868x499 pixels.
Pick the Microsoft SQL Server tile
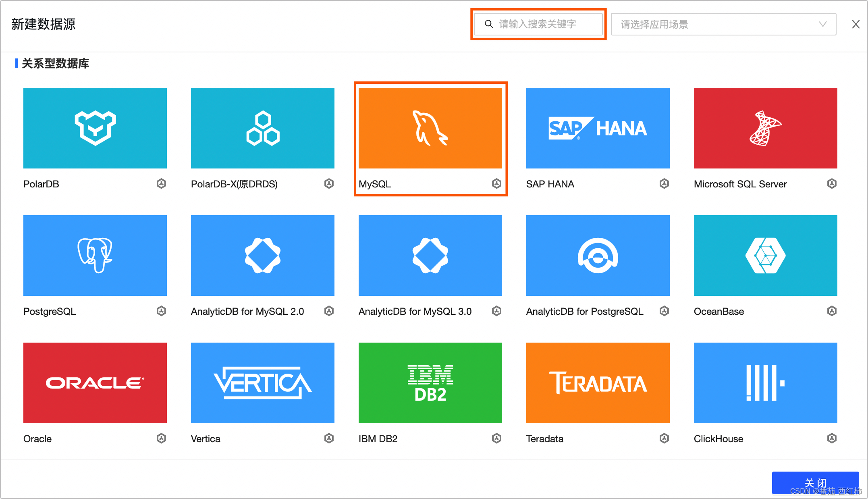click(x=765, y=128)
